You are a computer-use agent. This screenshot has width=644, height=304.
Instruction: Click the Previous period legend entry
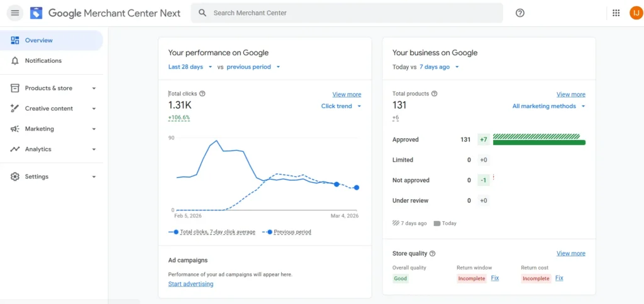pos(287,232)
